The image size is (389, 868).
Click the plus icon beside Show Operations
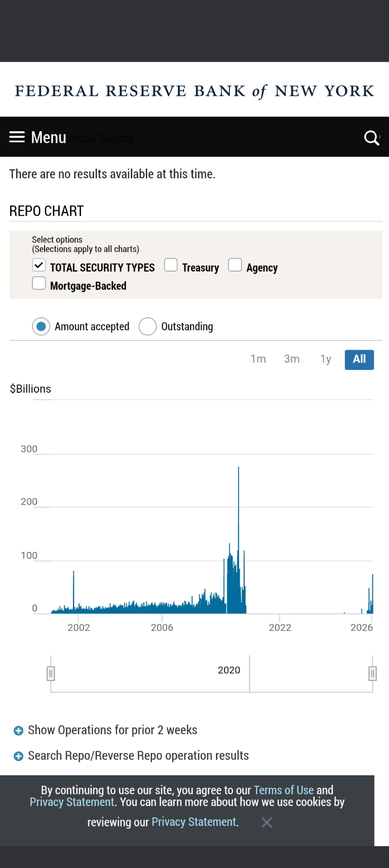coord(18,731)
